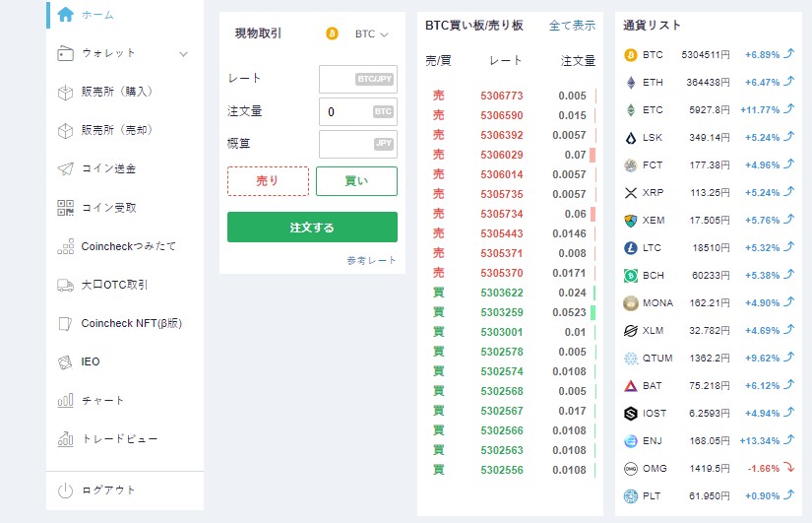
Task: Open the wallet icon in sidebar
Action: [65, 53]
